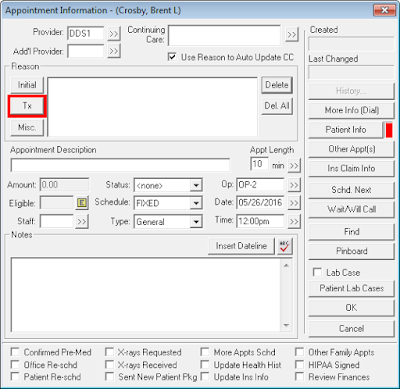Confirm with OK button

(351, 308)
